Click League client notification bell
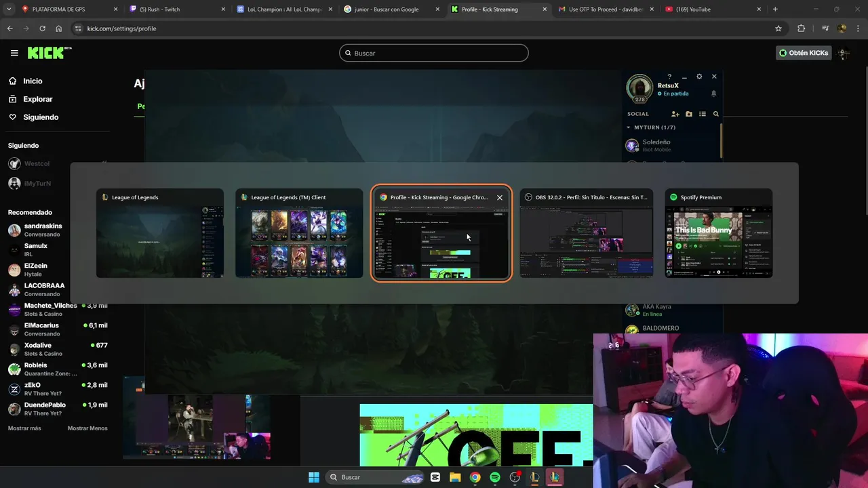868x488 pixels. tap(713, 94)
